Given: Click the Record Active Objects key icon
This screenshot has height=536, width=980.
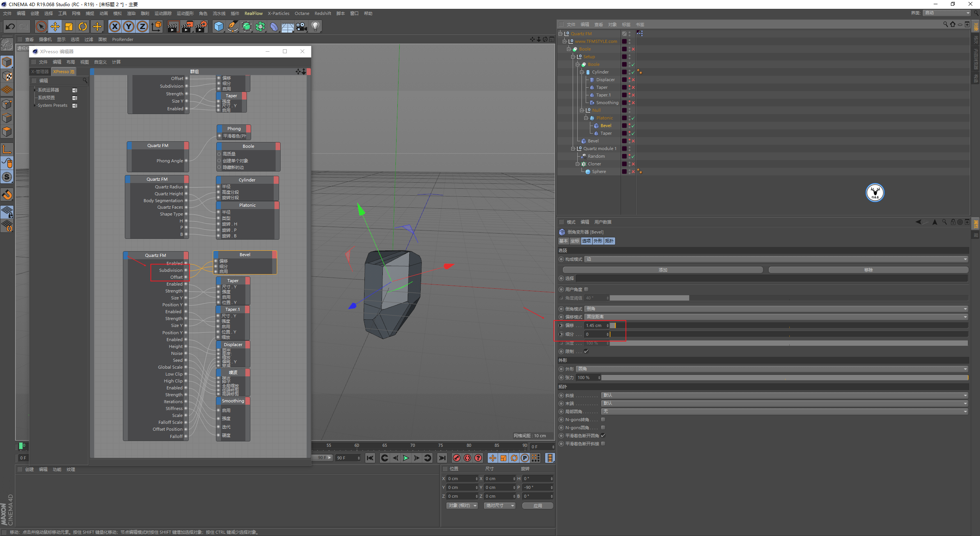Looking at the screenshot, I should click(457, 458).
